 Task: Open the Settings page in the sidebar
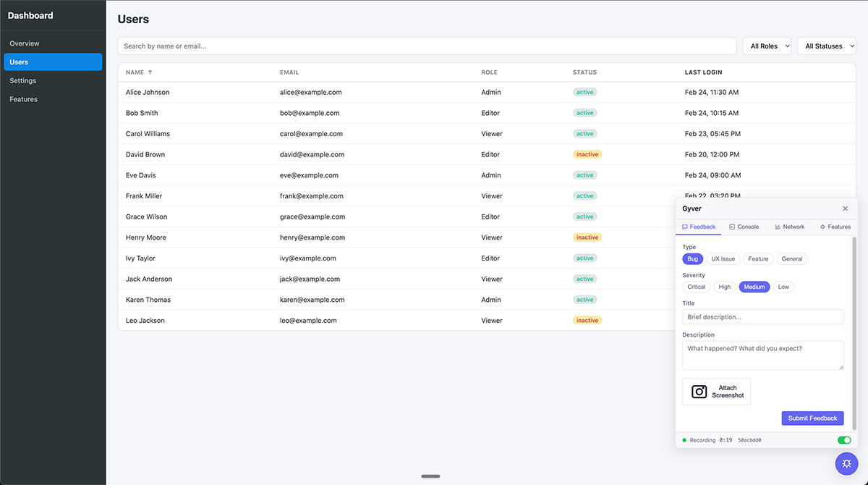[22, 80]
